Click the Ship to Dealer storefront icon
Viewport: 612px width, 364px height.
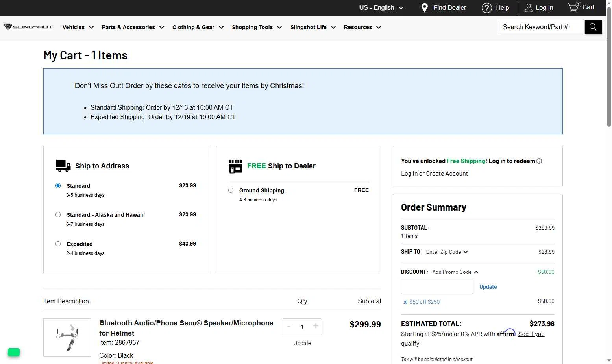click(235, 166)
